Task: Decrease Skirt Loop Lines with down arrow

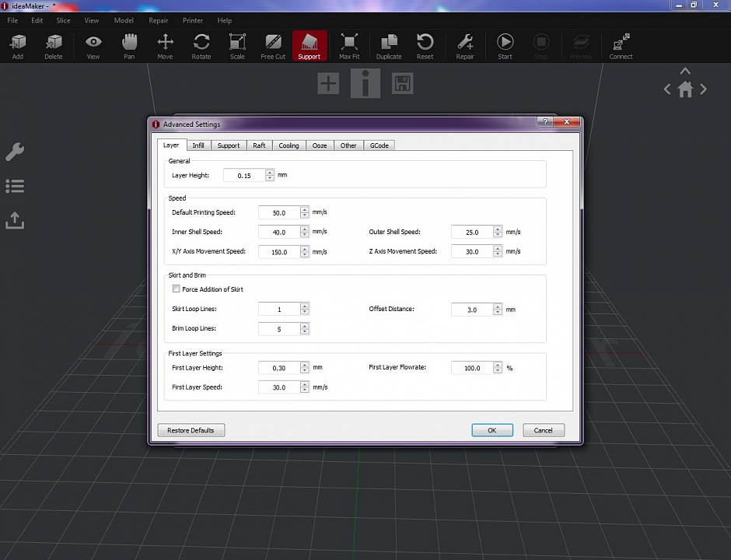Action: coord(304,312)
